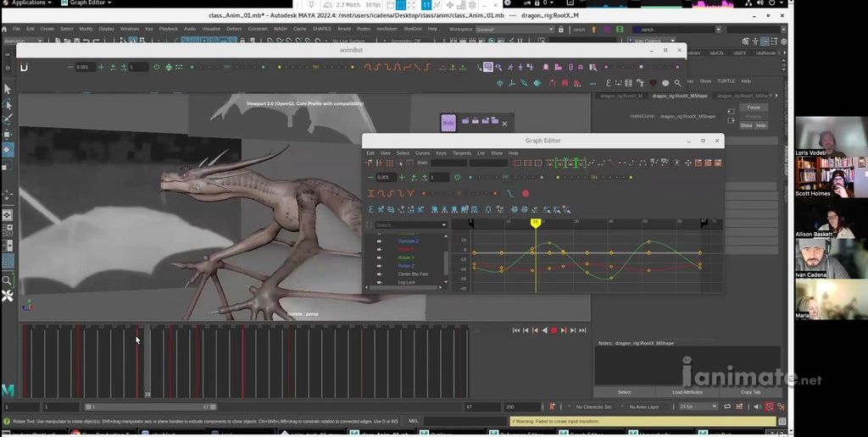868x437 pixels.
Task: Click the Body picker thumbnail
Action: (x=448, y=123)
